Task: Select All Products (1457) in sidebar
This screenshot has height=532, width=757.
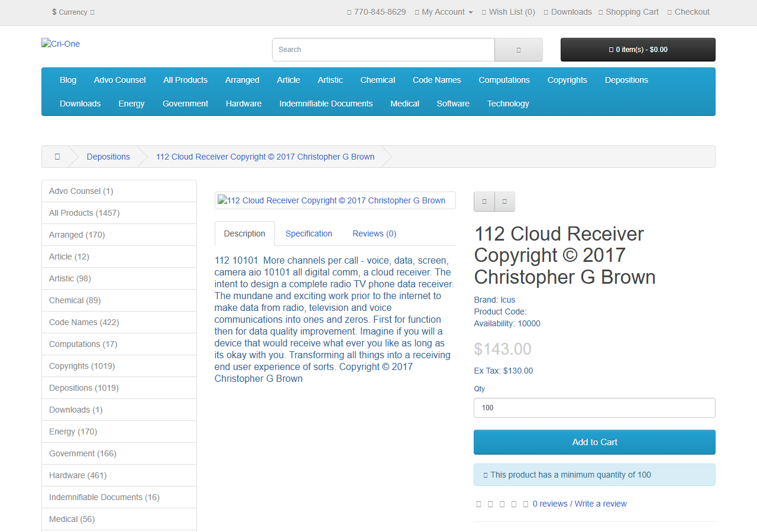Action: coord(119,213)
